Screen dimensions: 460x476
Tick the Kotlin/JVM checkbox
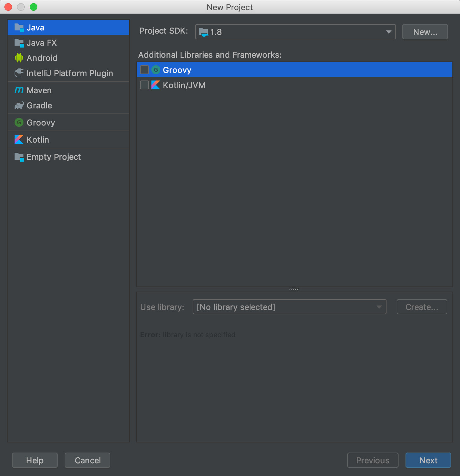(144, 85)
